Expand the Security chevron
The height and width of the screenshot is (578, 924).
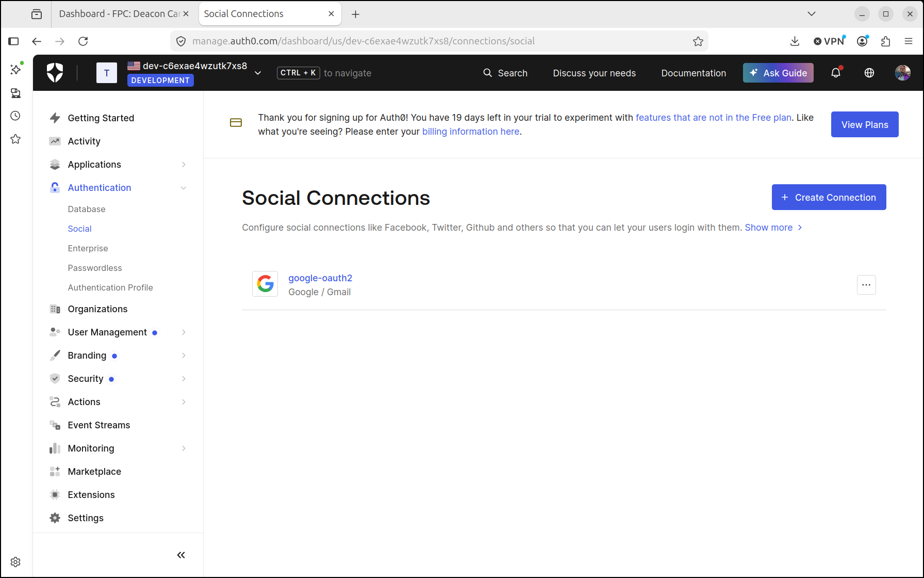point(184,379)
